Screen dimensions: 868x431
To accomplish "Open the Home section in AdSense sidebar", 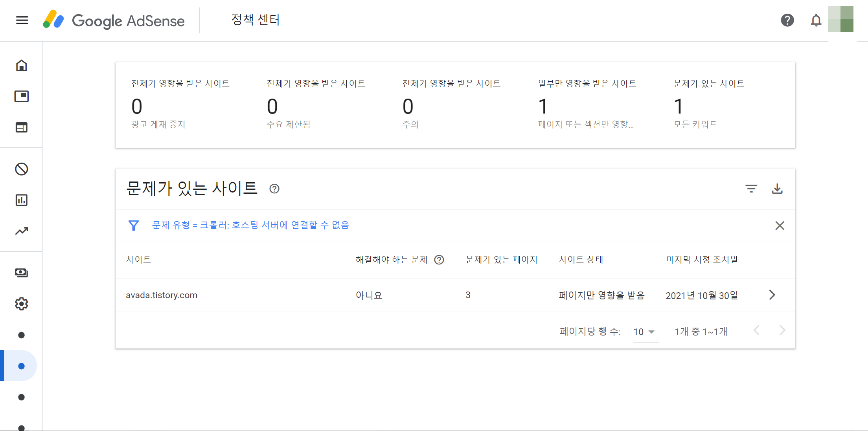I will [22, 66].
